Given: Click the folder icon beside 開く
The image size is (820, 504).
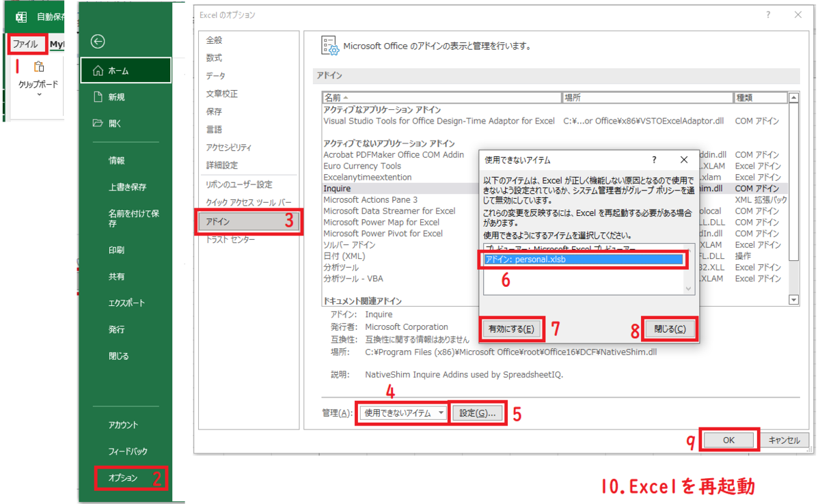Looking at the screenshot, I should coord(98,124).
